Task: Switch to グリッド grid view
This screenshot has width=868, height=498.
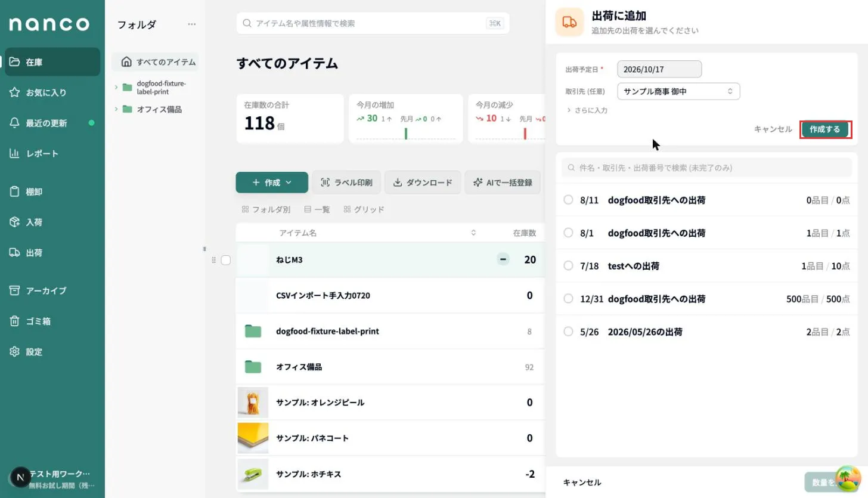Action: (x=364, y=209)
